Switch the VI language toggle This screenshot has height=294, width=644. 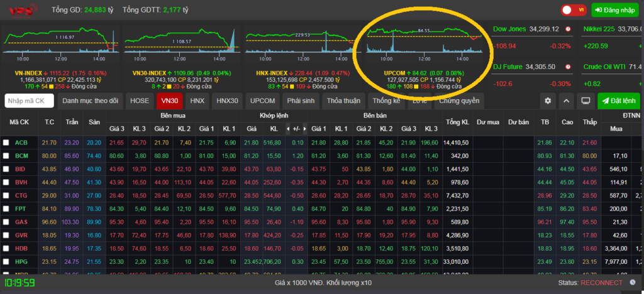pos(574,10)
